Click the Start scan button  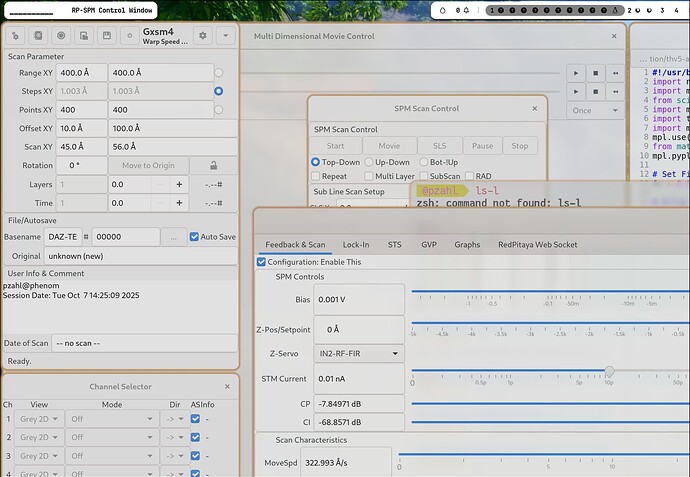335,145
